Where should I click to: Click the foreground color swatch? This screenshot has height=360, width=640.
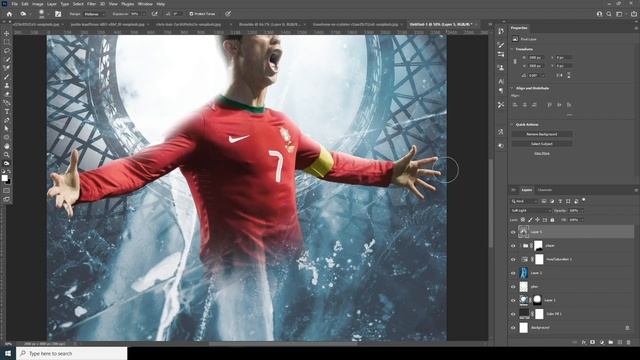click(4, 178)
